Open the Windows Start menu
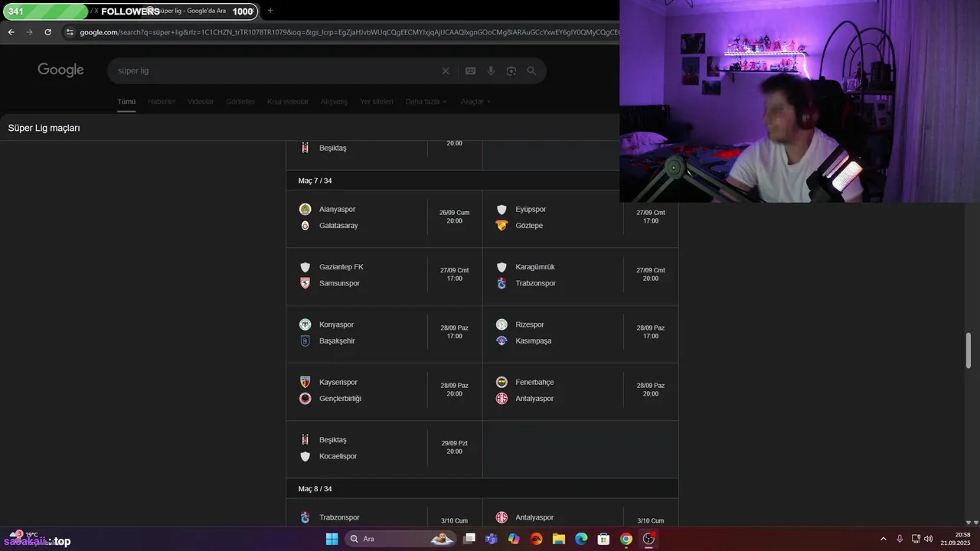Image resolution: width=980 pixels, height=551 pixels. tap(332, 539)
